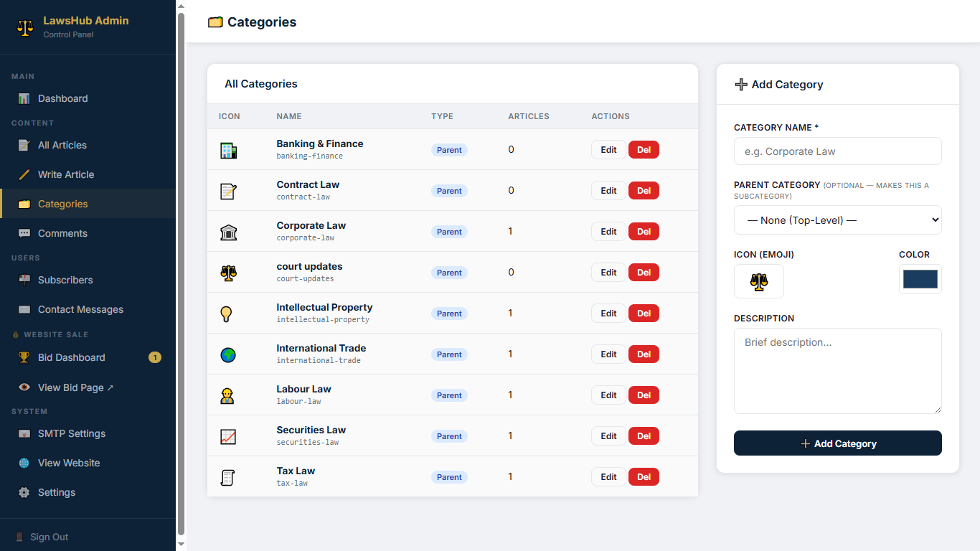Open the All Articles menu item

(62, 145)
